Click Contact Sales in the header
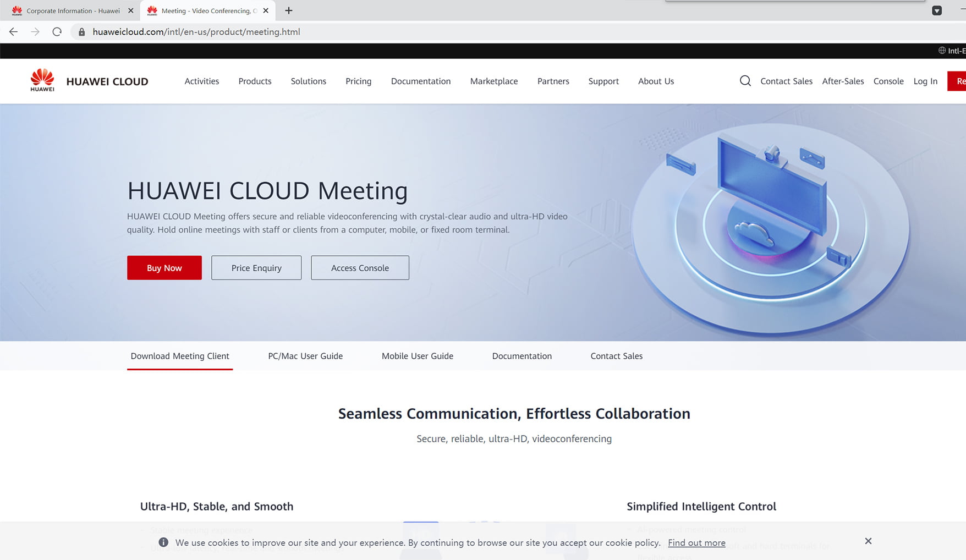The height and width of the screenshot is (560, 966). pos(787,81)
